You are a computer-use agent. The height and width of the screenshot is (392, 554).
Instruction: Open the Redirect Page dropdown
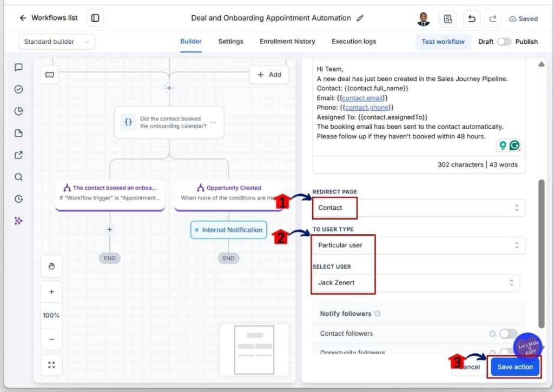419,208
